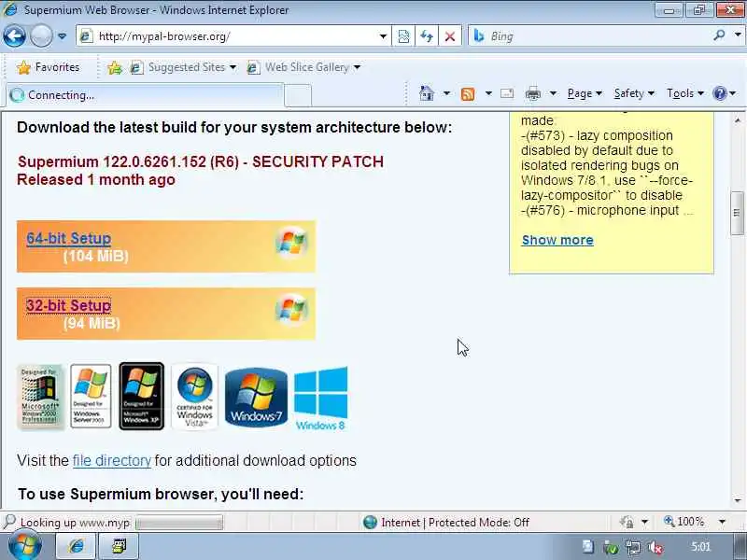Expand the address bar history dropdown
The image size is (747, 560).
coord(383,36)
